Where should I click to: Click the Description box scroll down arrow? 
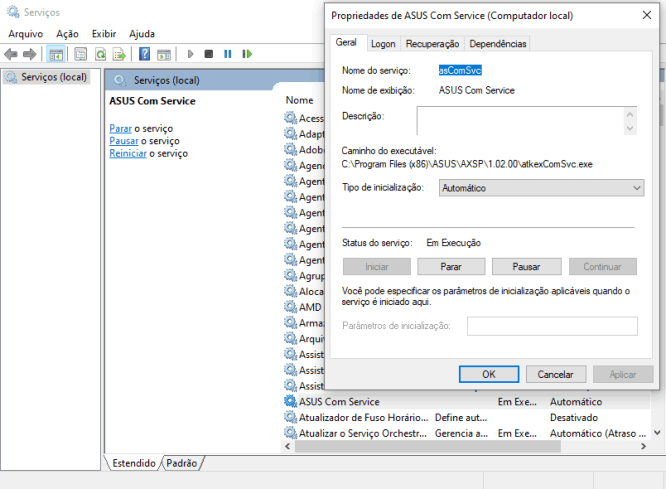[630, 128]
